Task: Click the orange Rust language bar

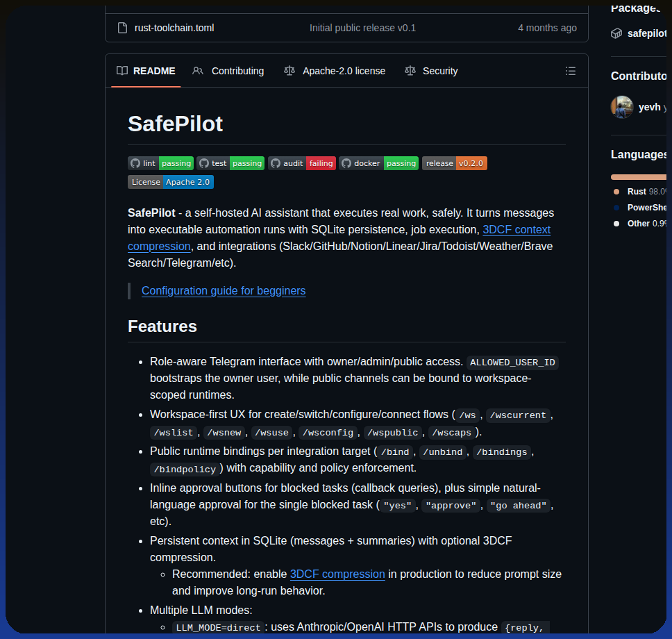Action: (639, 177)
